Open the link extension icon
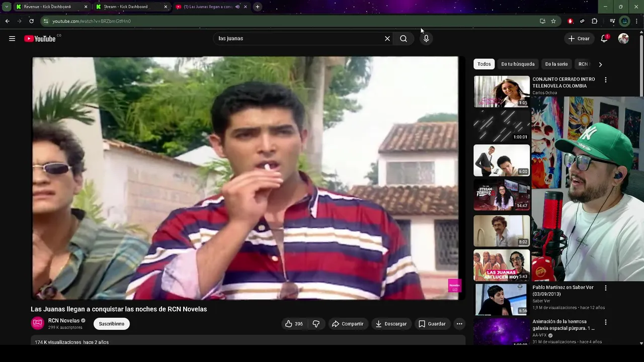644x362 pixels. (x=582, y=21)
